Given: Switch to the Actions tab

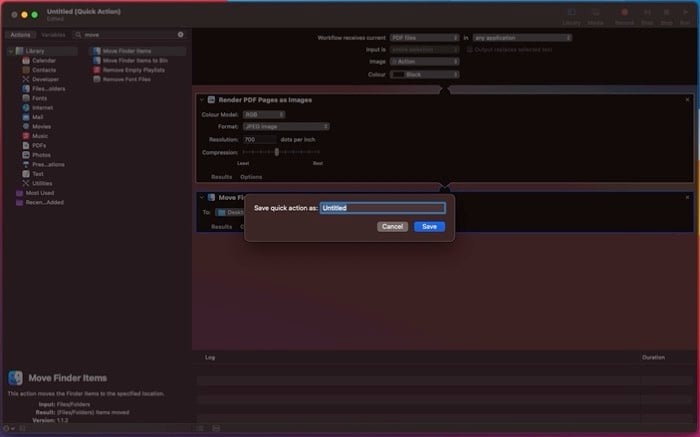Looking at the screenshot, I should (21, 35).
